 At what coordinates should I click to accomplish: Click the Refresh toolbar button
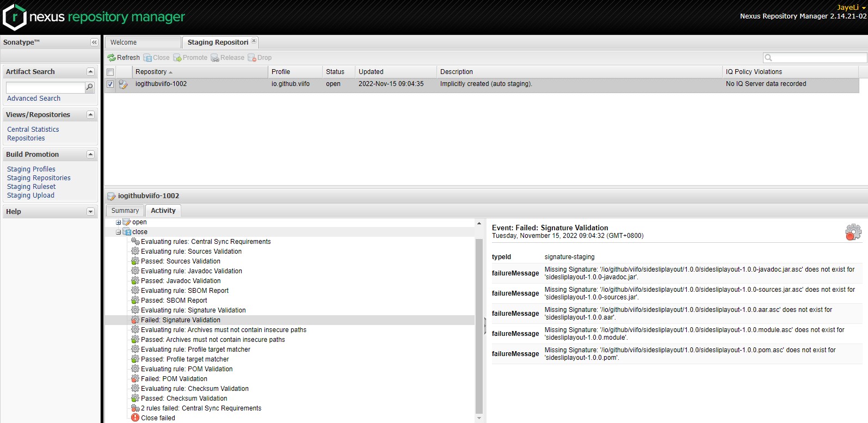[124, 58]
